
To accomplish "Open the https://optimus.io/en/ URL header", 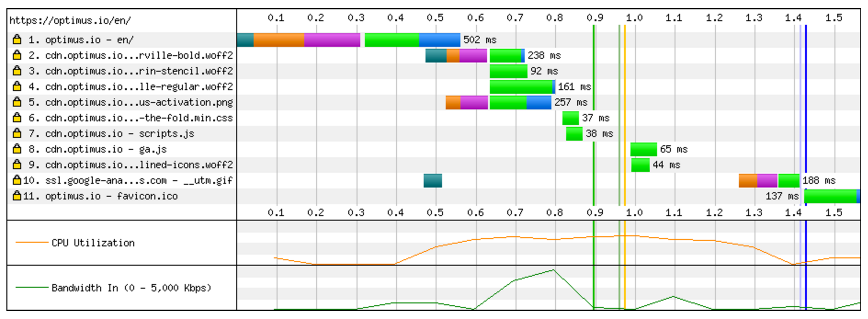I will (70, 20).
